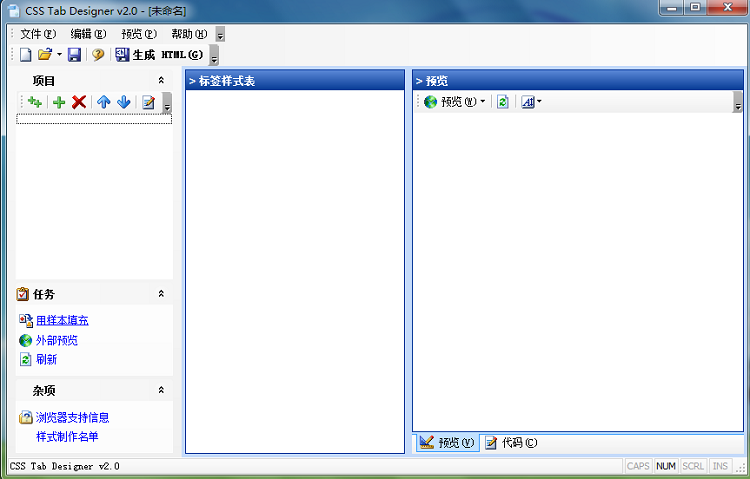
Task: Click the help question mark icon
Action: point(98,55)
